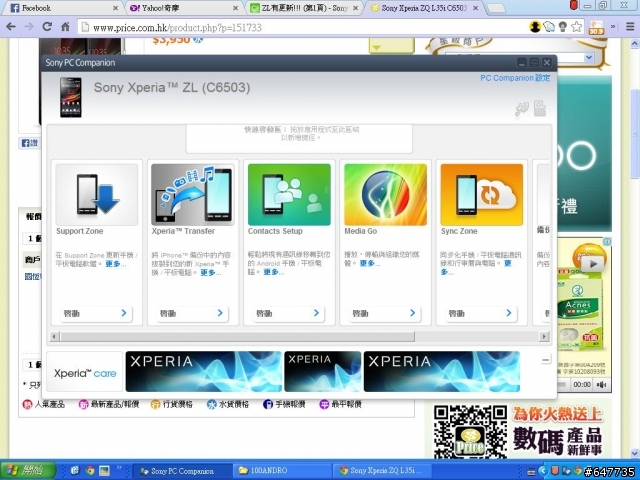This screenshot has width=640, height=480.
Task: Open the small middle XPERIA banner
Action: click(x=322, y=371)
